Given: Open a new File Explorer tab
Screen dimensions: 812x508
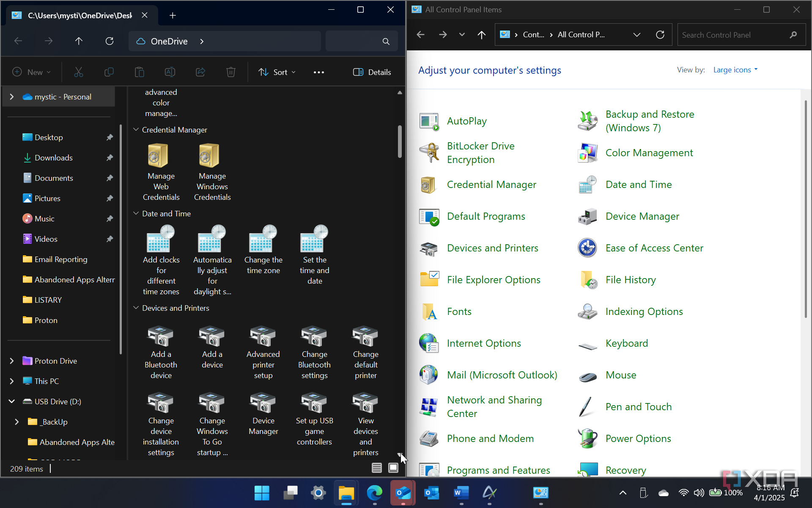Looking at the screenshot, I should click(173, 15).
